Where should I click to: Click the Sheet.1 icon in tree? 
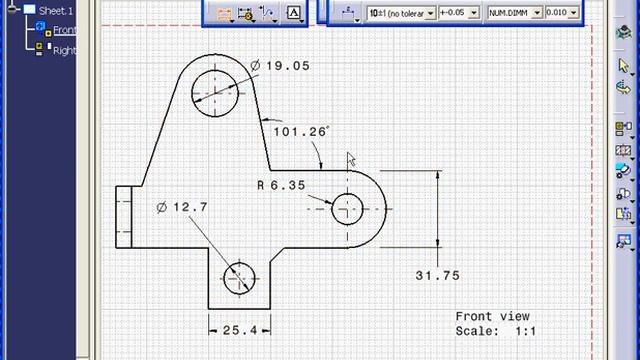coord(29,9)
